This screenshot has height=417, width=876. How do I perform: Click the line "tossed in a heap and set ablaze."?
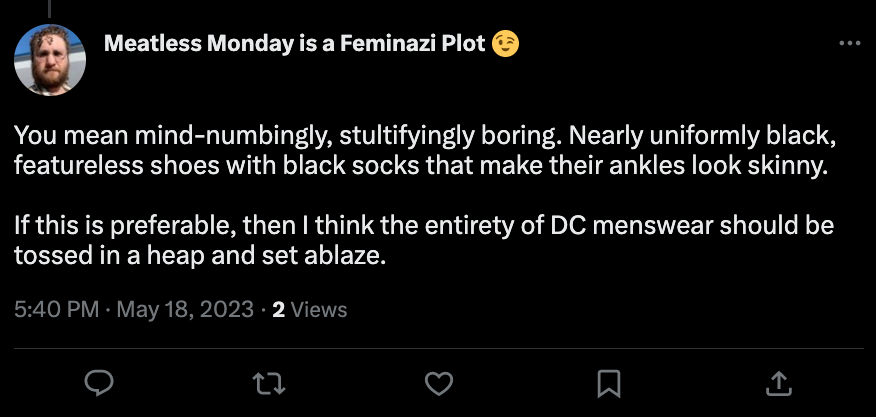pyautogui.click(x=200, y=255)
